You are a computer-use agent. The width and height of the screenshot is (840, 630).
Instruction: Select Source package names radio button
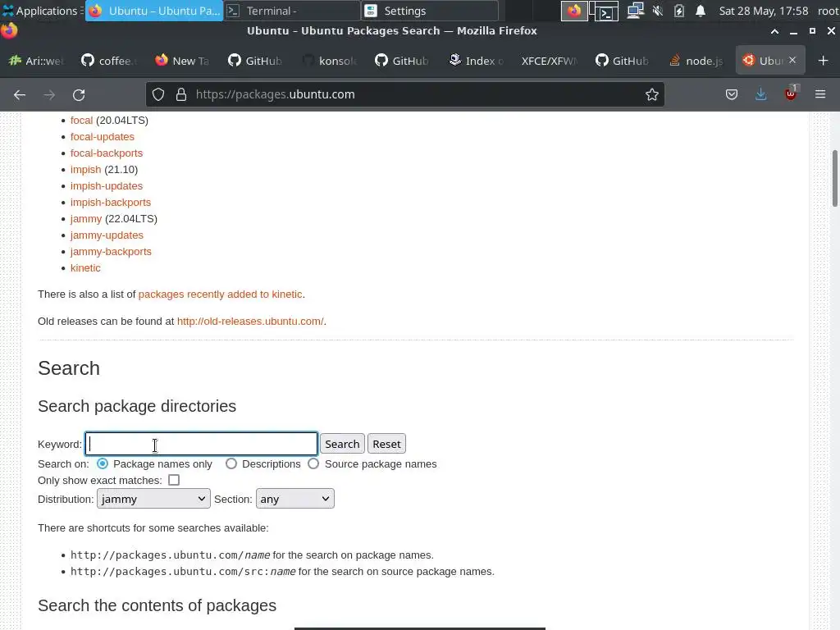[x=313, y=463]
